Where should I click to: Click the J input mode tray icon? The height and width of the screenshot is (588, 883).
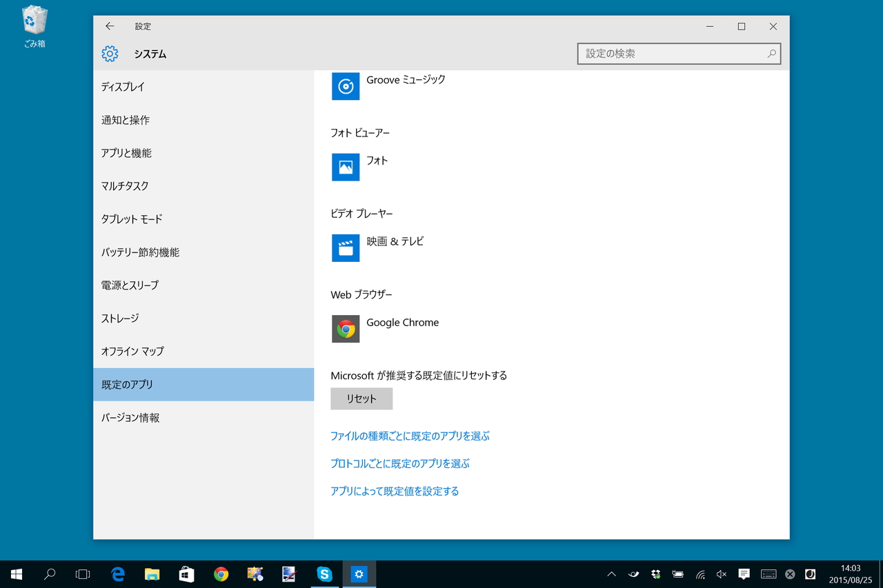coord(811,574)
